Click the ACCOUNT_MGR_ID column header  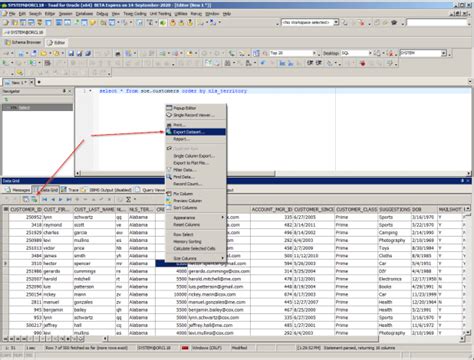[x=272, y=209]
